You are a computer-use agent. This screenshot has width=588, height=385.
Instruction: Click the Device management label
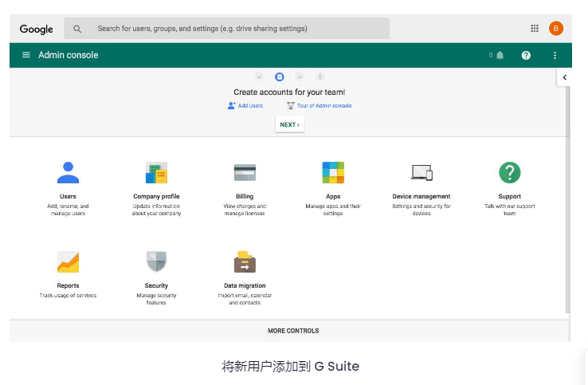coord(421,196)
